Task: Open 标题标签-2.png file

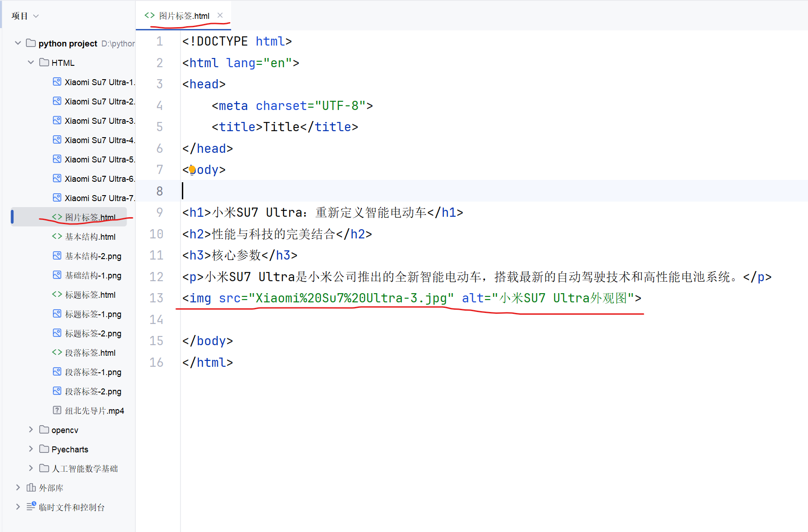Action: coord(93,333)
